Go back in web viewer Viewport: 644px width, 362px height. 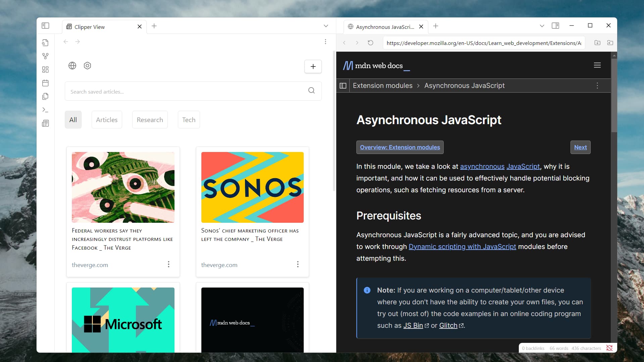pyautogui.click(x=344, y=43)
